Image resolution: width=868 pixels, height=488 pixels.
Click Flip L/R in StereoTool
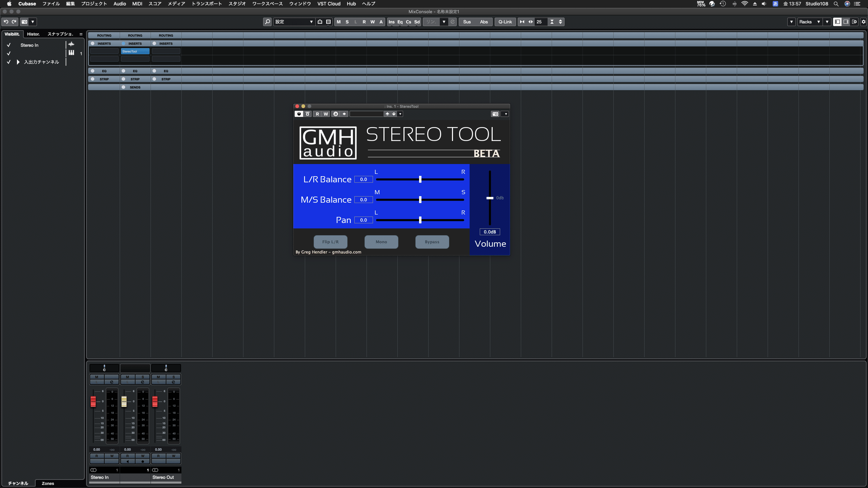point(330,242)
